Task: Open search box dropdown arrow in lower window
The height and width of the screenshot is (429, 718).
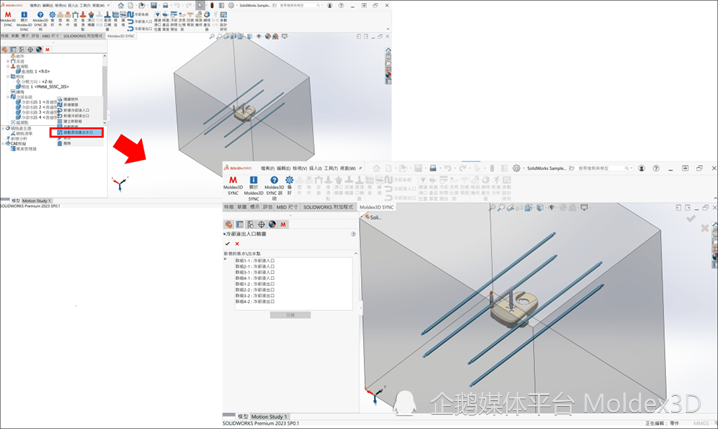Action: coord(630,168)
